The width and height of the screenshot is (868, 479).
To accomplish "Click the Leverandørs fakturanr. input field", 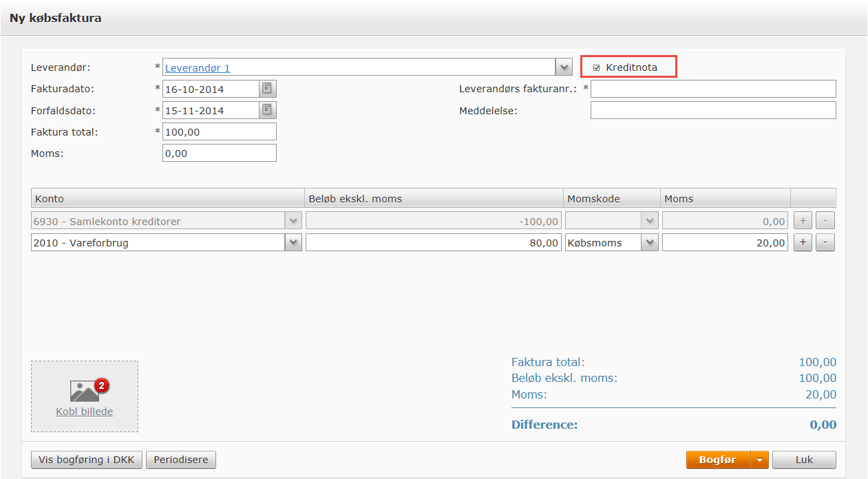I will (x=713, y=89).
